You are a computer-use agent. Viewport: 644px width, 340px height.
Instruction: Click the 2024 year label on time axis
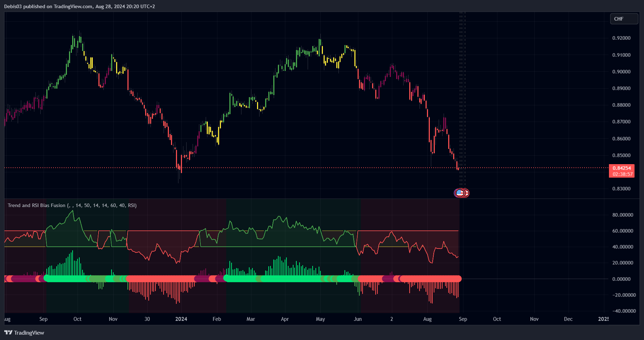(181, 319)
